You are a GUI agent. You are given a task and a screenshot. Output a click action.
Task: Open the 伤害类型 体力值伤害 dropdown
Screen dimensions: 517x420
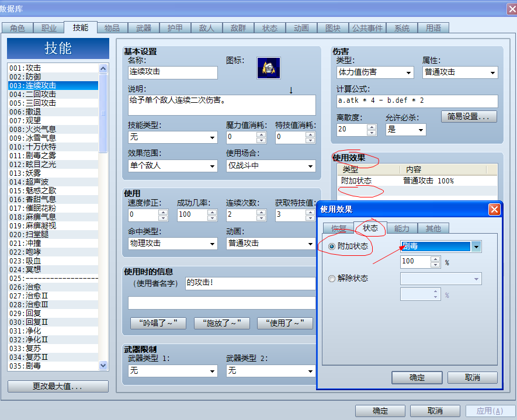click(408, 73)
